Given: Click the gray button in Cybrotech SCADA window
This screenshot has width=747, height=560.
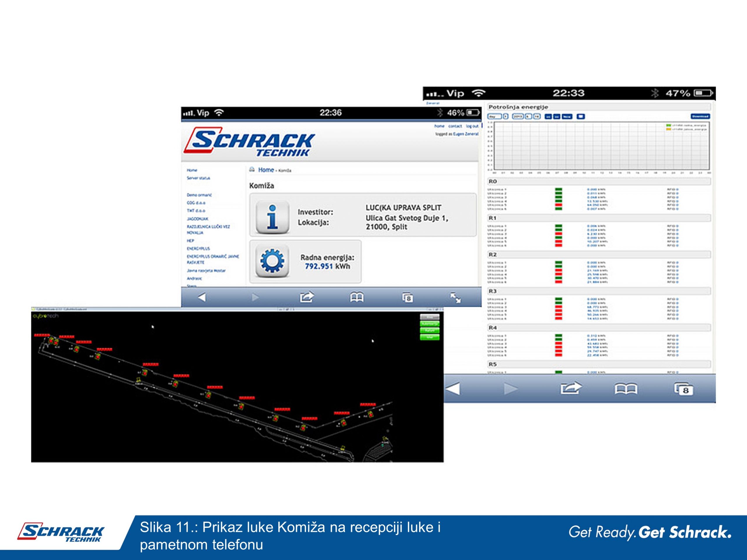Looking at the screenshot, I should click(x=430, y=317).
